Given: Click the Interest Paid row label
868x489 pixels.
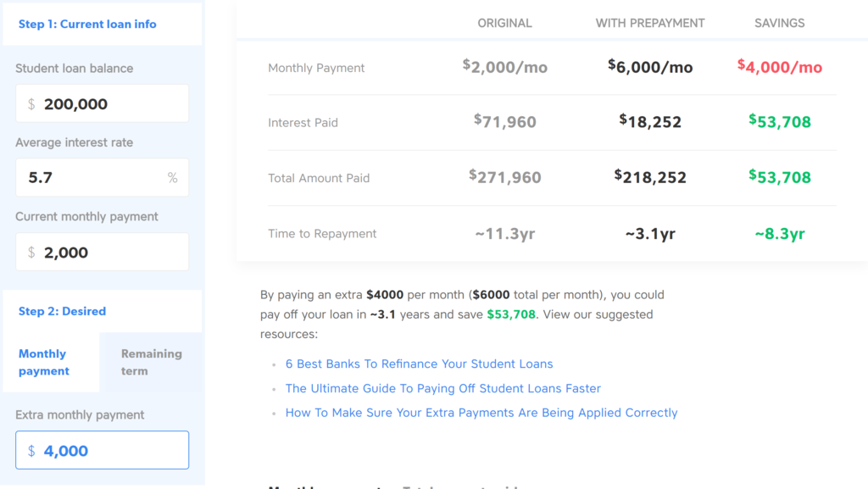Looking at the screenshot, I should pyautogui.click(x=303, y=123).
